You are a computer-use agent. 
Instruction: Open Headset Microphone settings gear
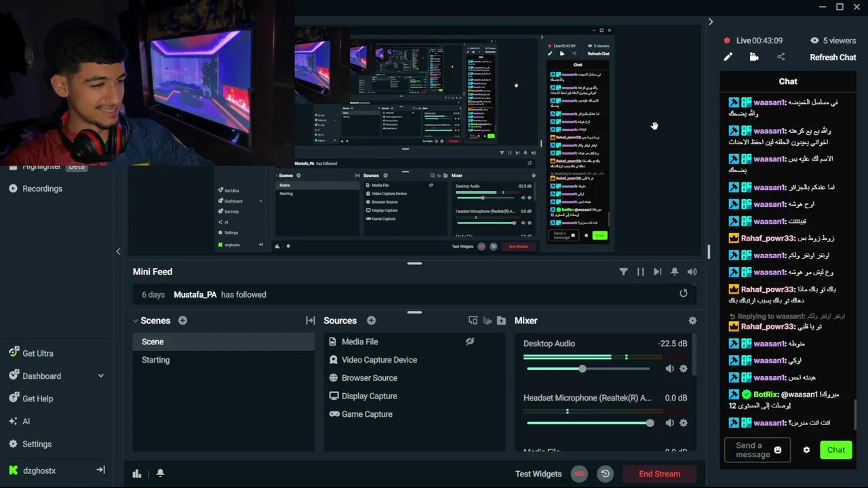pos(684,423)
